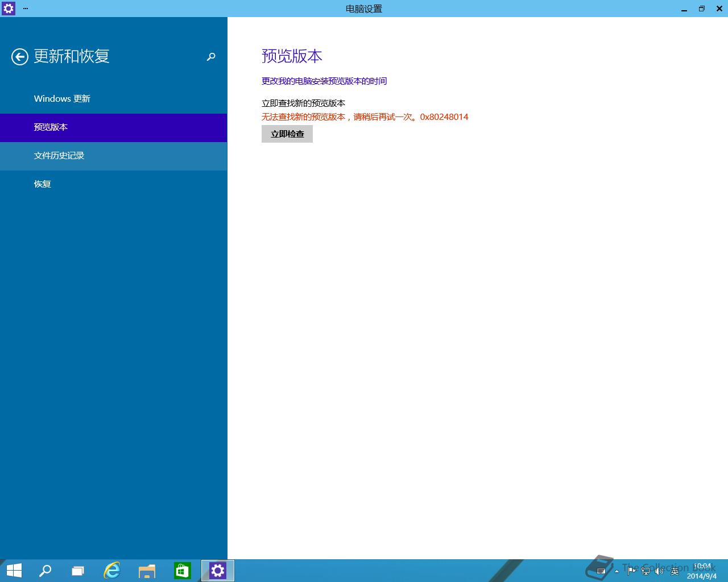Open File Explorer from taskbar
The width and height of the screenshot is (728, 582).
click(x=147, y=571)
